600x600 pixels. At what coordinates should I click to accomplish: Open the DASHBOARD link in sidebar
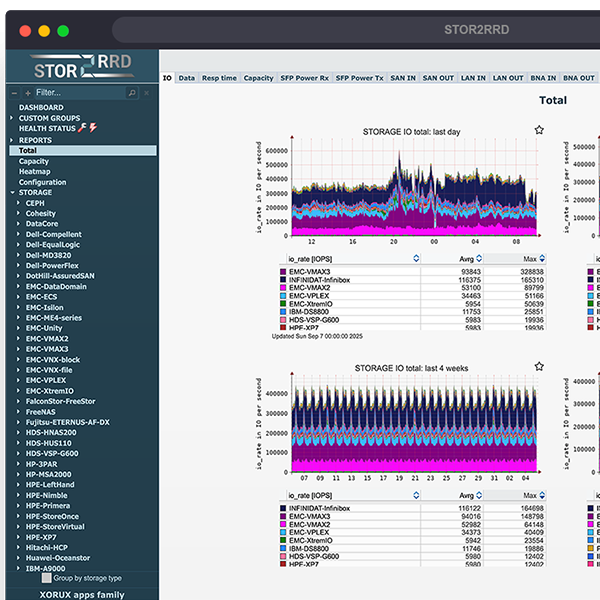(41, 107)
